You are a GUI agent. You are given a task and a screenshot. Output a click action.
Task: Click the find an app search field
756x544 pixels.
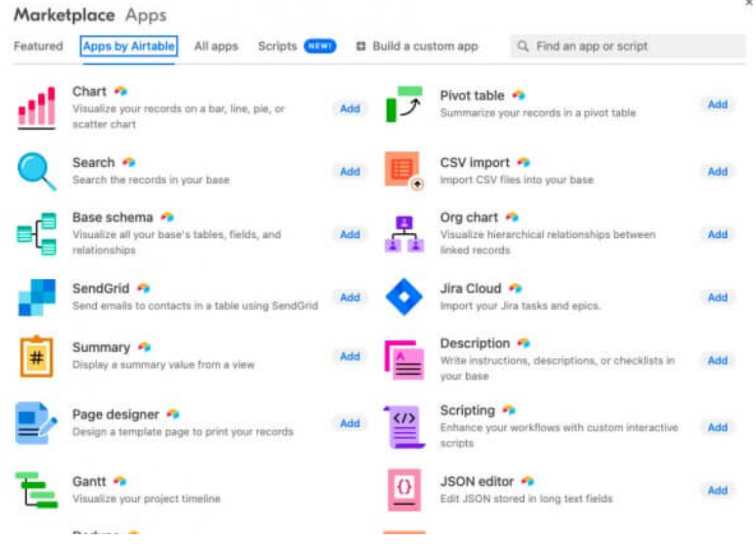(622, 46)
